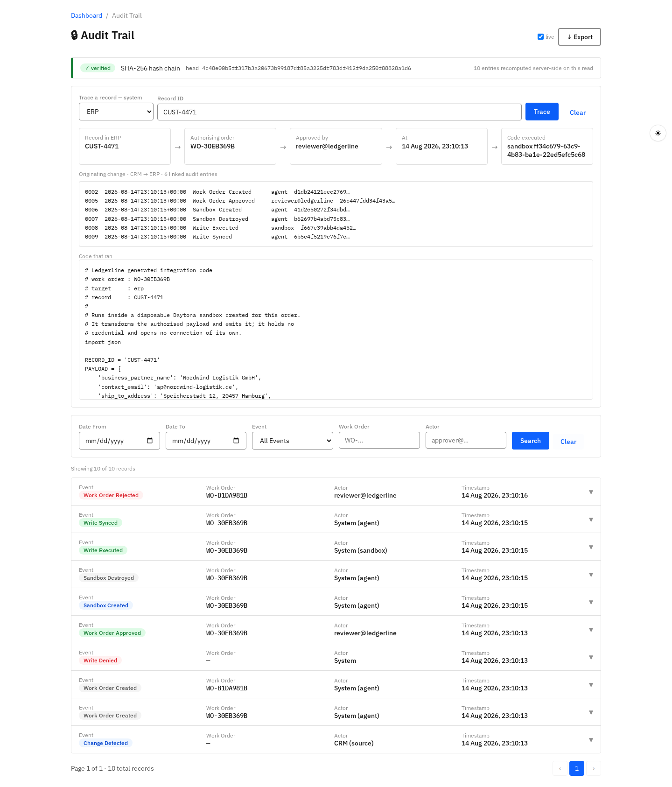Toggle the light/dark theme sun icon
The width and height of the screenshot is (672, 787).
[658, 133]
